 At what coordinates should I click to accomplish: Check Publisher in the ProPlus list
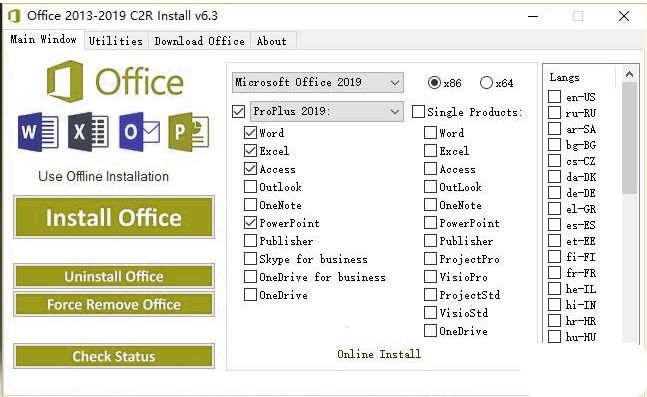(x=250, y=241)
